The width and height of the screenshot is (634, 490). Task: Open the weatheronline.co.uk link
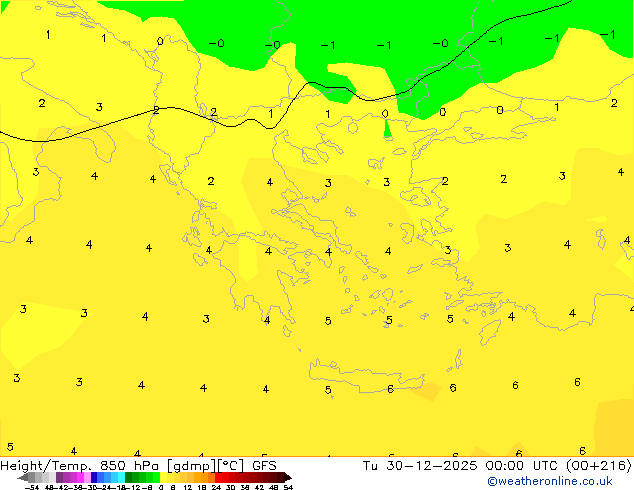[550, 481]
